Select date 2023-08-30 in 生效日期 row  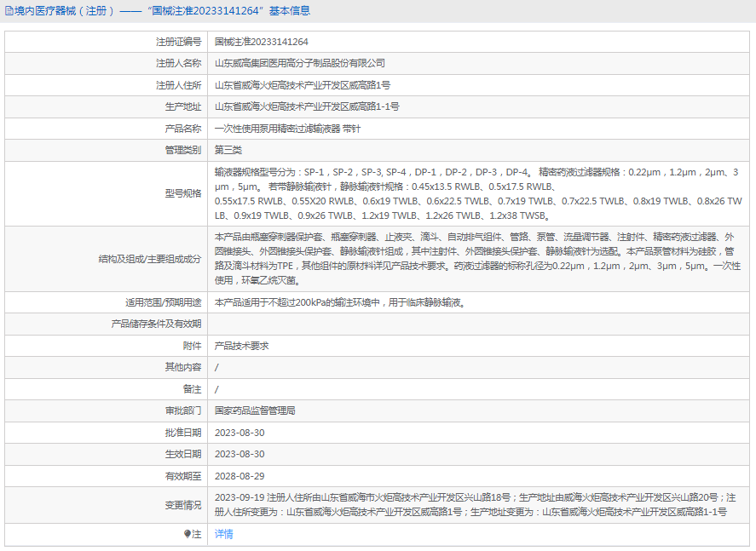point(239,454)
